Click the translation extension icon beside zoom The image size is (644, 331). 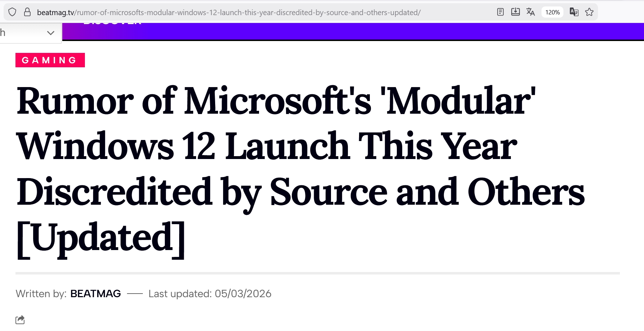click(x=574, y=12)
